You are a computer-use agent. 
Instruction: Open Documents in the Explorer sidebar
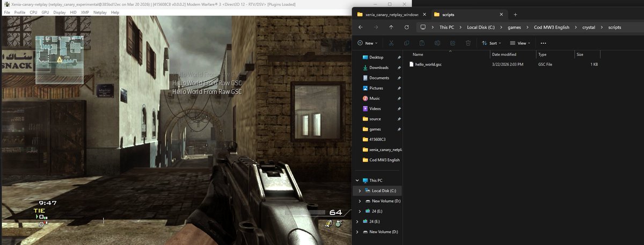pyautogui.click(x=379, y=78)
